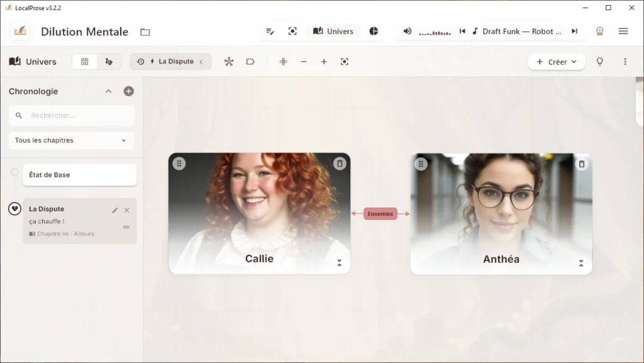The width and height of the screenshot is (644, 363).
Task: Focus the Rechercher search field
Action: click(x=72, y=115)
